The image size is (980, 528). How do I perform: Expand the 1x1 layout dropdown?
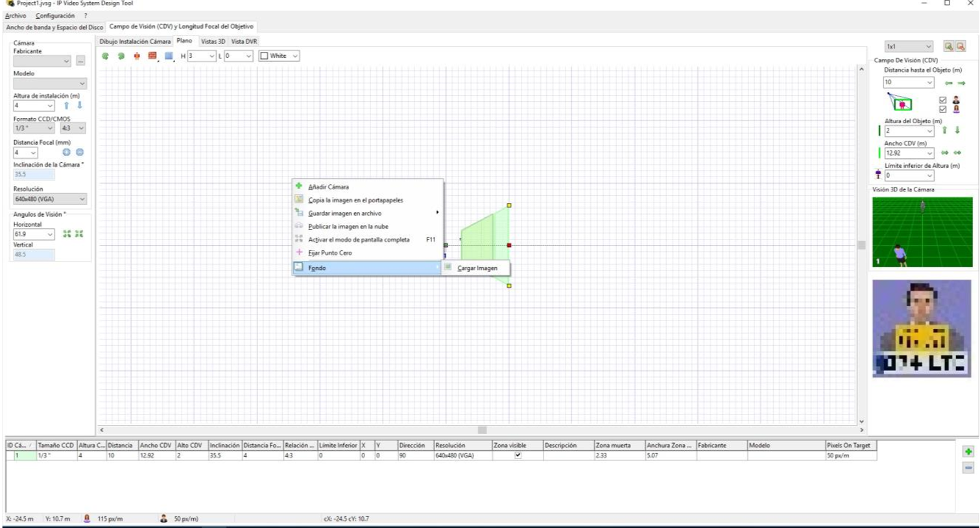[909, 47]
